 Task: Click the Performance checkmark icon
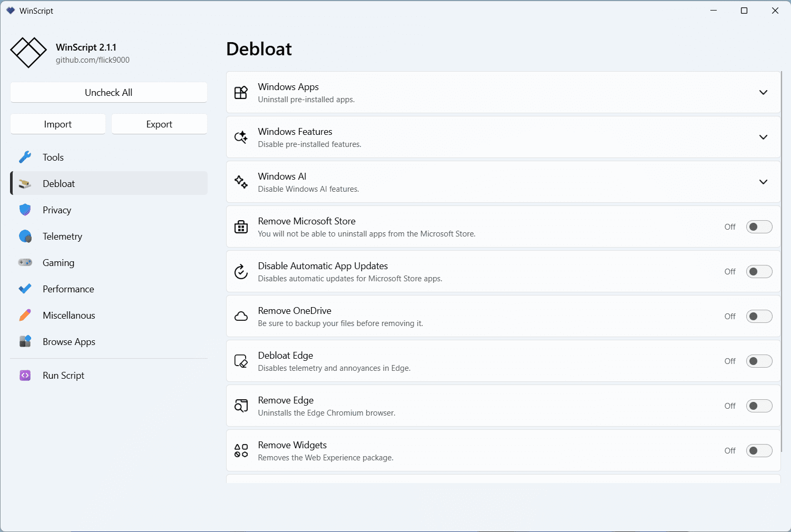click(x=25, y=289)
